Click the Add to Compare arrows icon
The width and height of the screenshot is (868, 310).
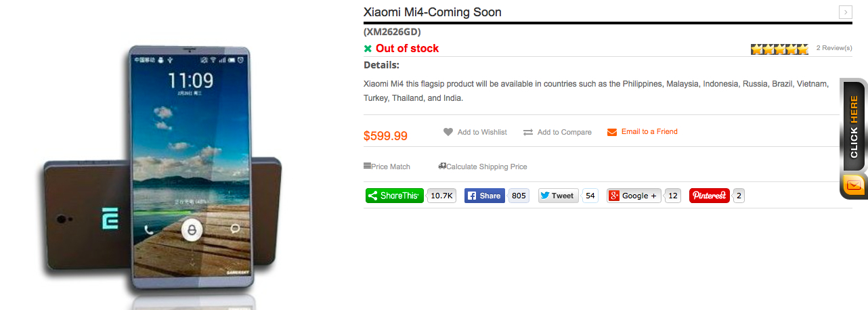(x=528, y=133)
